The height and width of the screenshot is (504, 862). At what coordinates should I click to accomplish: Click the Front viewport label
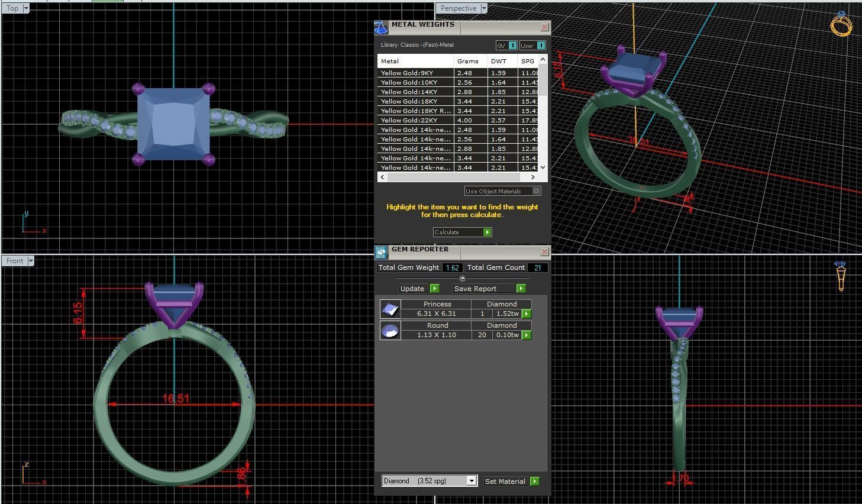[15, 261]
